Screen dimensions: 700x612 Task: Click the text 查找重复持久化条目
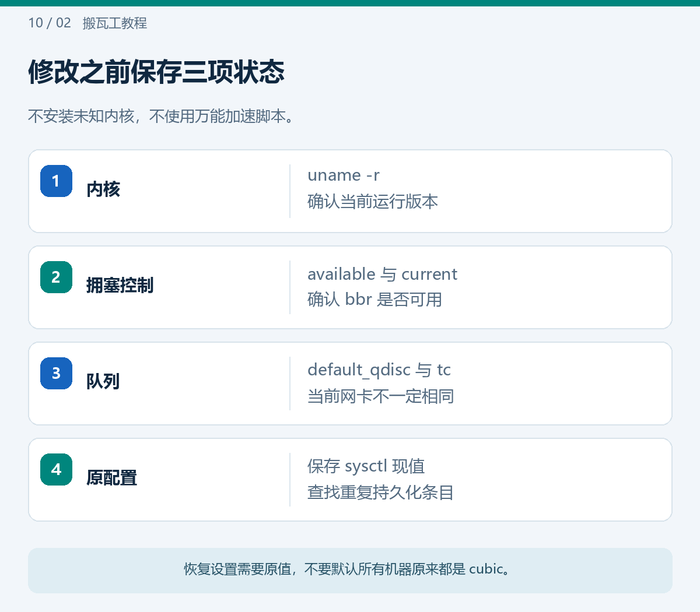tap(381, 493)
